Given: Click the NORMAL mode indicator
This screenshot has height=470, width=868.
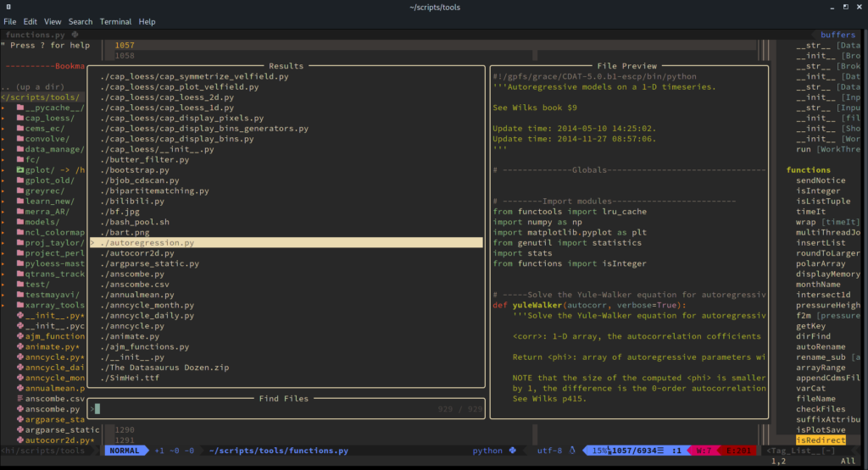Looking at the screenshot, I should click(x=125, y=450).
